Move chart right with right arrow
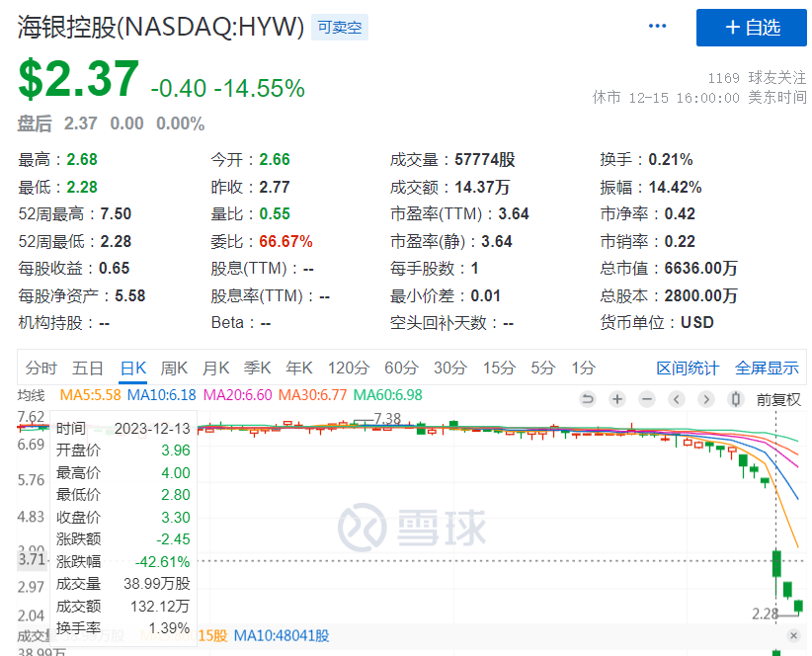 pos(706,399)
